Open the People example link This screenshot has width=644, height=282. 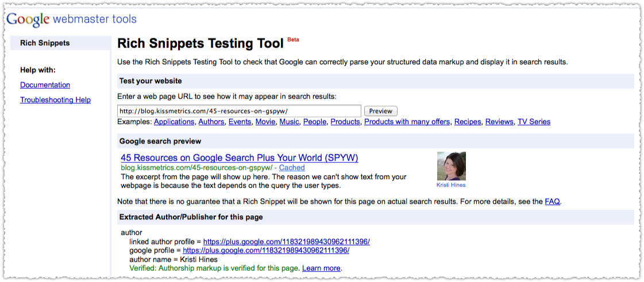click(x=315, y=122)
